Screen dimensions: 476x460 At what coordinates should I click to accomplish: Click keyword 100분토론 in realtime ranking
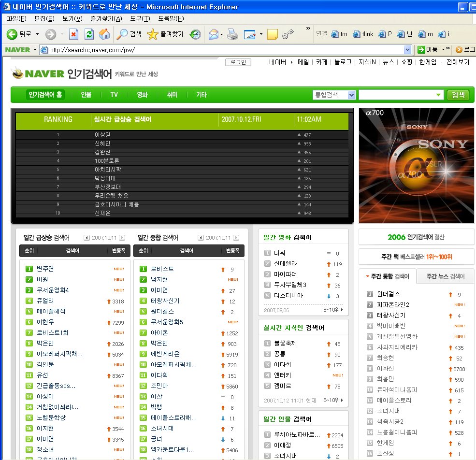point(107,160)
